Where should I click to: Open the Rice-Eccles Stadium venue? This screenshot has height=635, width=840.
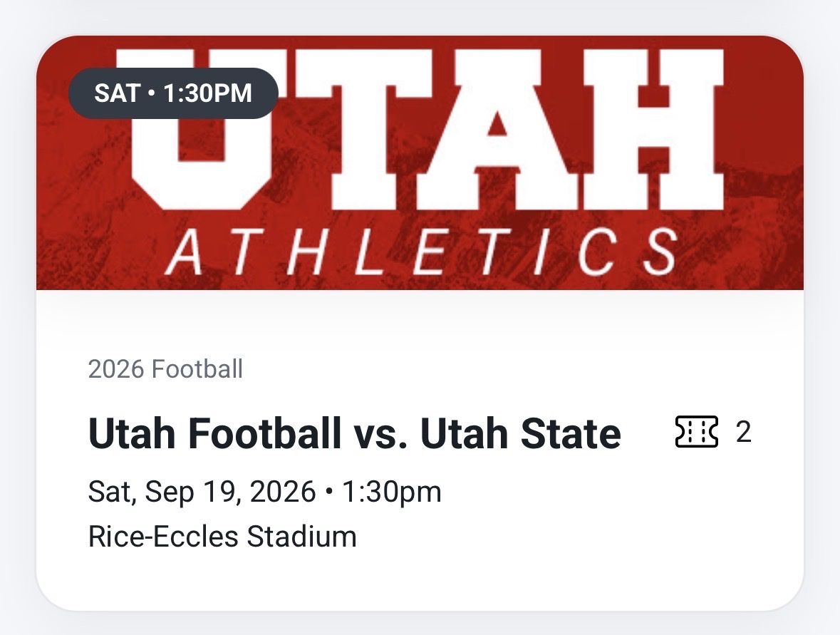pyautogui.click(x=222, y=537)
